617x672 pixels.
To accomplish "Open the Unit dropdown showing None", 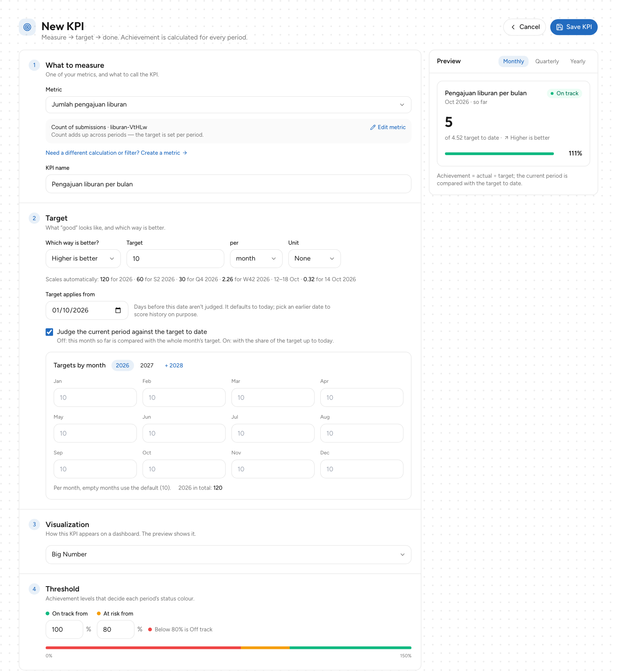I will pyautogui.click(x=315, y=259).
